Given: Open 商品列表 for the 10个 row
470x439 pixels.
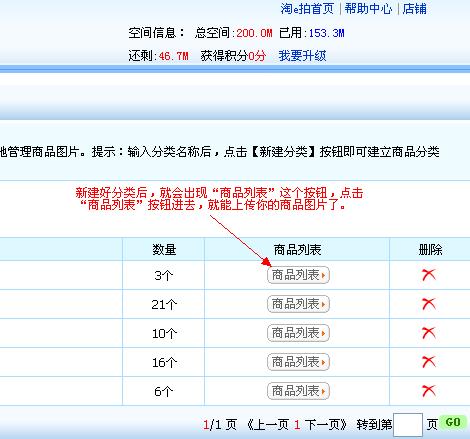Looking at the screenshot, I should click(298, 333).
